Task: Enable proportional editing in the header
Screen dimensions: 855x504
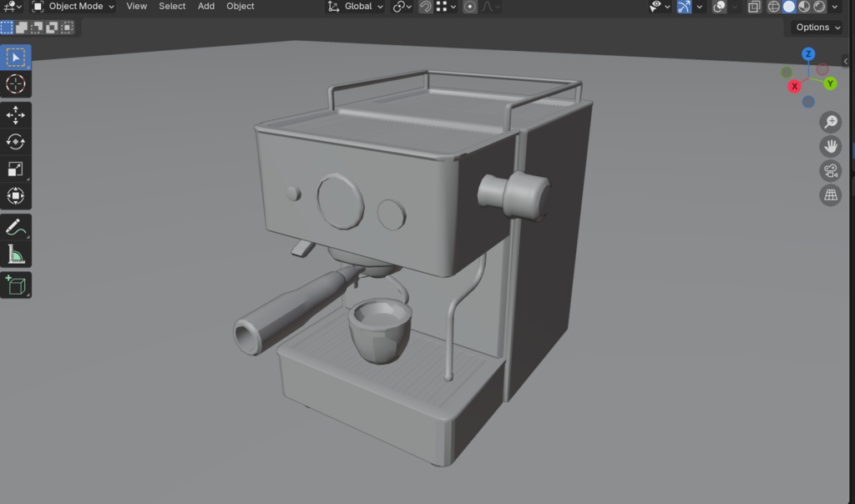Action: [469, 7]
